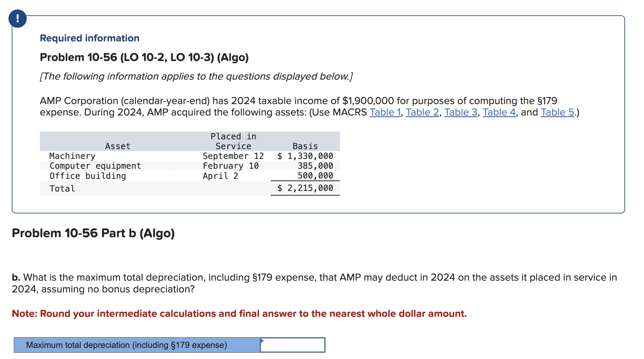Click the blue exclamation alert icon
Viewport: 644px width, 359px height.
(18, 19)
